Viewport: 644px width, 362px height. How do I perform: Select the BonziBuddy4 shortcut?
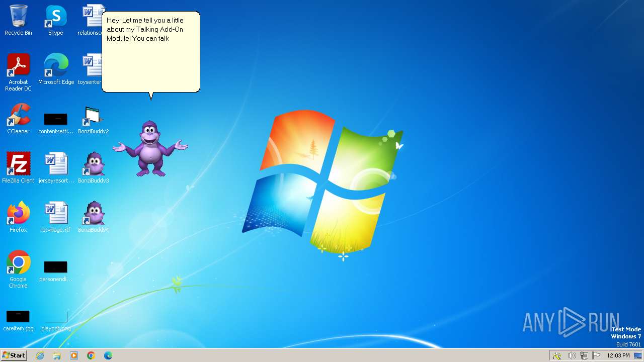coord(94,217)
